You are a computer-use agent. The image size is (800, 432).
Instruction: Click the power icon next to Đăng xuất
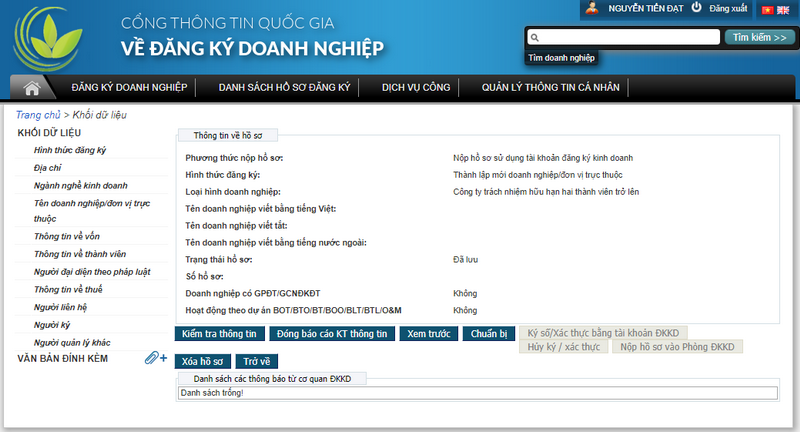click(696, 8)
